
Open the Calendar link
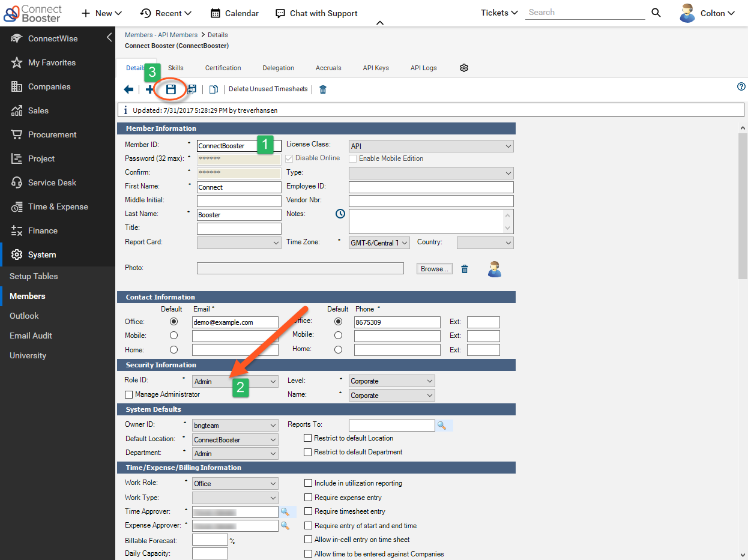coord(235,13)
